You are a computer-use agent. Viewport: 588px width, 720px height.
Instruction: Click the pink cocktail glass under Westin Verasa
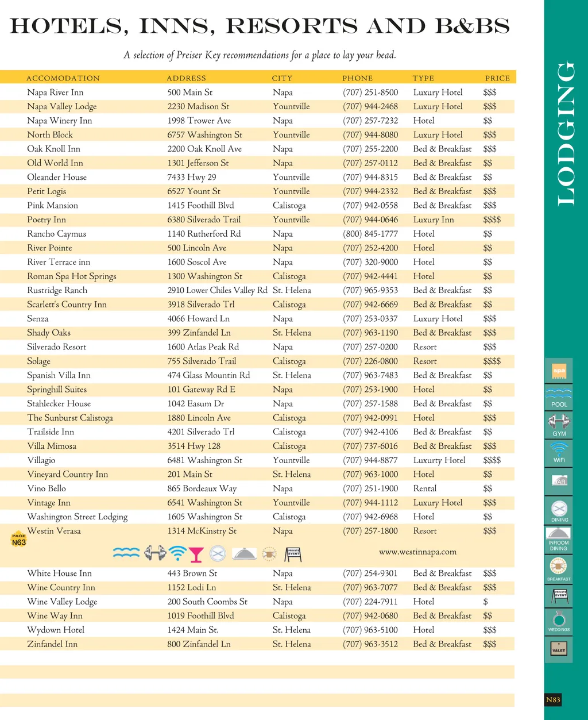pyautogui.click(x=196, y=554)
